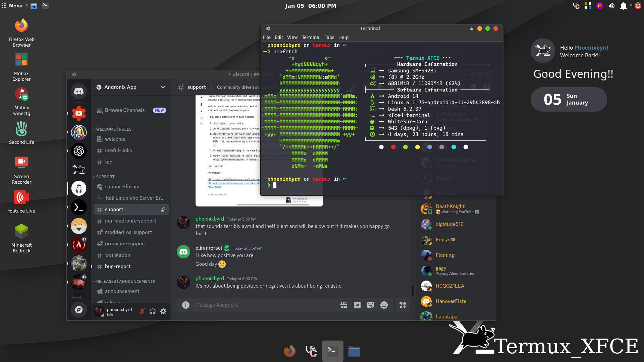Open the View menu in Terminal
644x362 pixels.
click(292, 37)
